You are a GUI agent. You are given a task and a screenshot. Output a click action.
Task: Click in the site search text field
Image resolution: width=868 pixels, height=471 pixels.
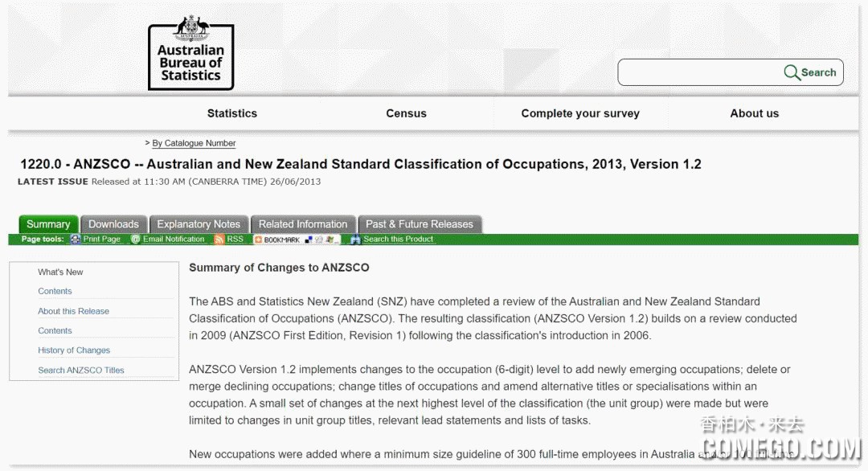tap(699, 72)
